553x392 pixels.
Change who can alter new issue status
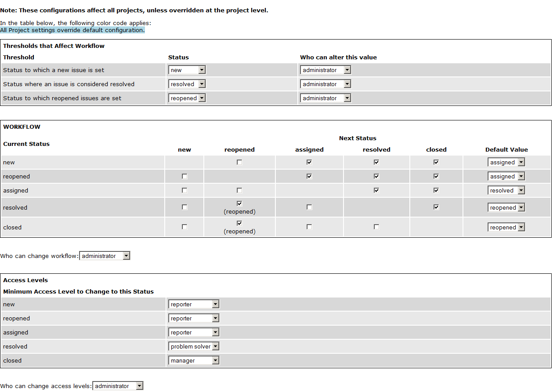coord(325,70)
